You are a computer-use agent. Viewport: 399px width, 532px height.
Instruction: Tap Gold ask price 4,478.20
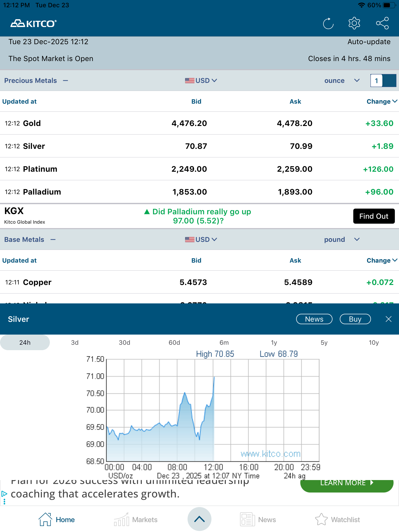coord(295,123)
